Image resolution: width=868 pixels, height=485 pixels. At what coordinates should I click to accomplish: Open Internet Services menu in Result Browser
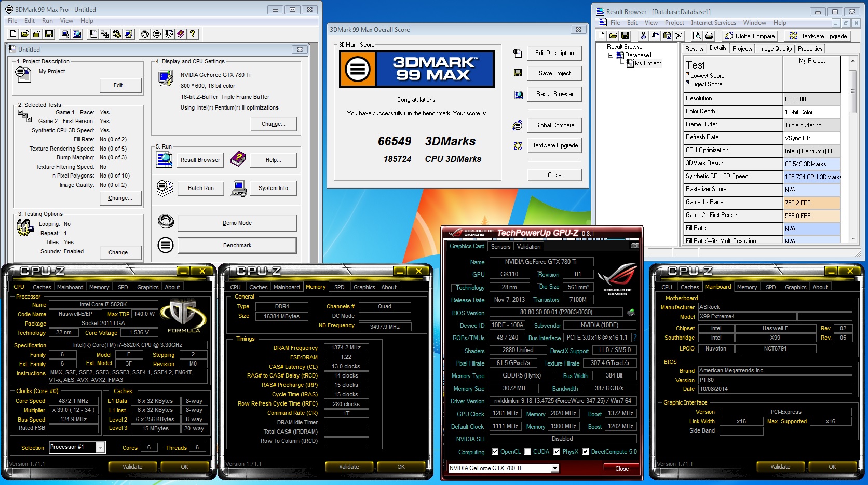pyautogui.click(x=713, y=23)
